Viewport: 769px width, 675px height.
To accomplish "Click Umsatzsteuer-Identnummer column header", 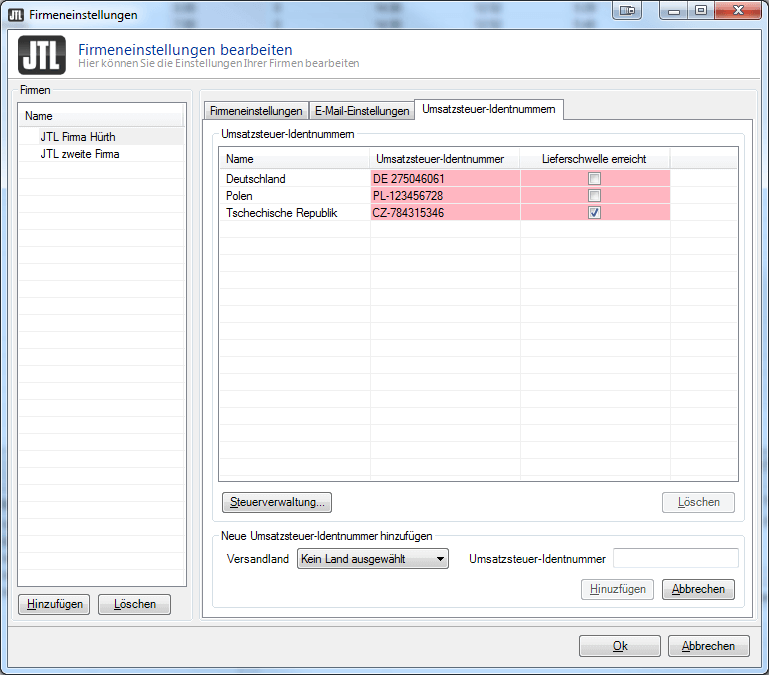I will tap(445, 159).
